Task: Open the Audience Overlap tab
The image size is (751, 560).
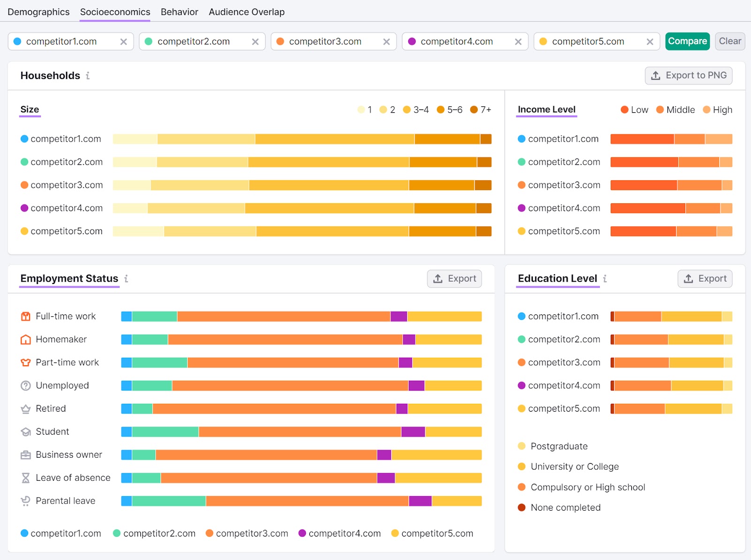Action: pos(246,12)
